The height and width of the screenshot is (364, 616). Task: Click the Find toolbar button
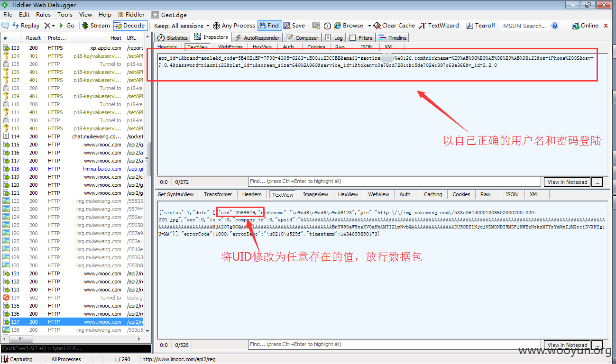tap(269, 26)
